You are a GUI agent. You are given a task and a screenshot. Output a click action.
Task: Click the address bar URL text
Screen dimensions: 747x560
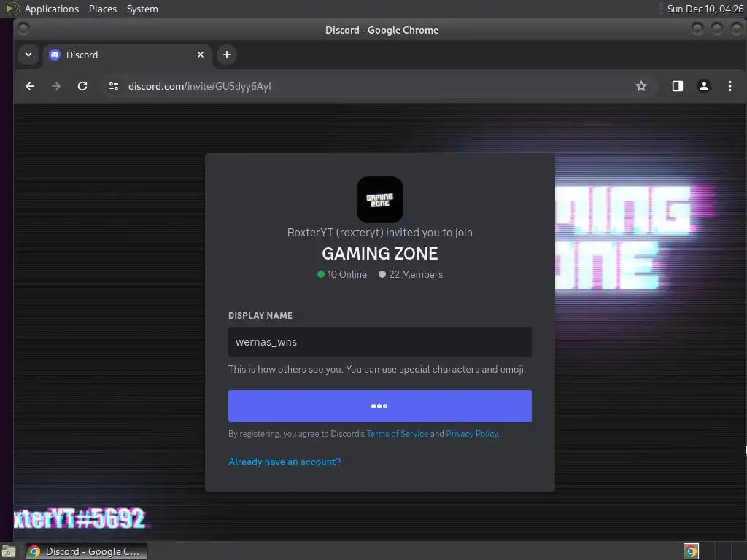[x=200, y=86]
